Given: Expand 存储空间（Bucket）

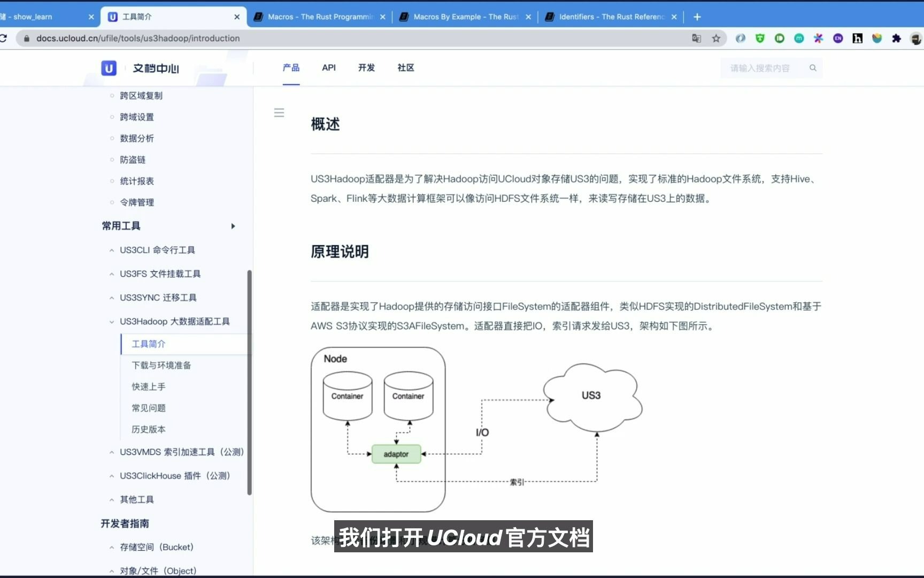Looking at the screenshot, I should [x=156, y=547].
